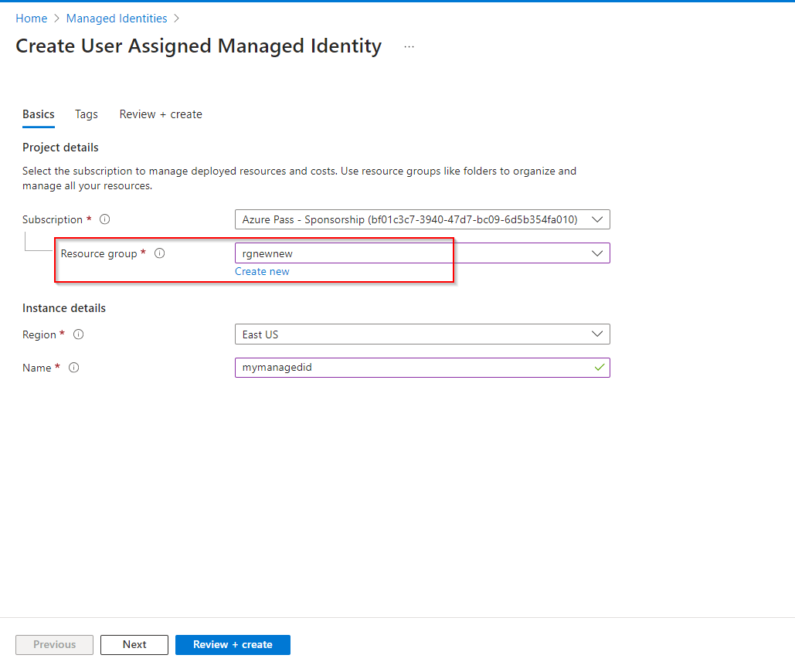Switch to the Tags tab
The image size is (795, 672).
87,114
